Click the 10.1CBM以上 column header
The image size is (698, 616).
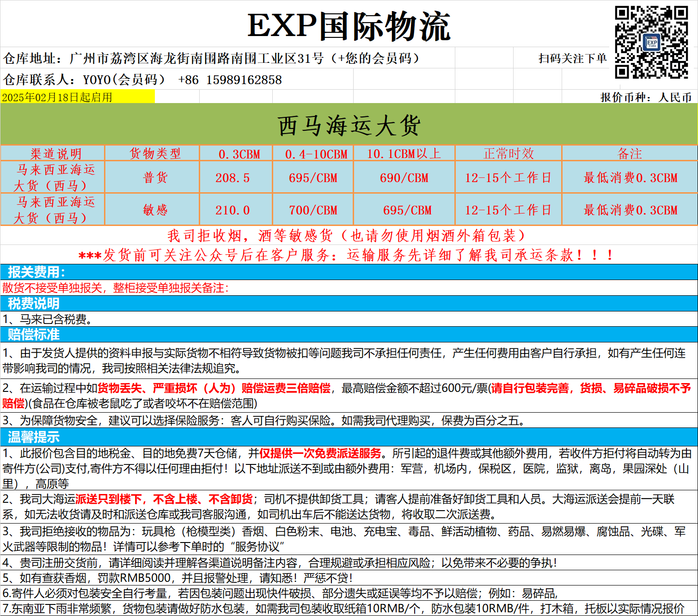pyautogui.click(x=404, y=154)
